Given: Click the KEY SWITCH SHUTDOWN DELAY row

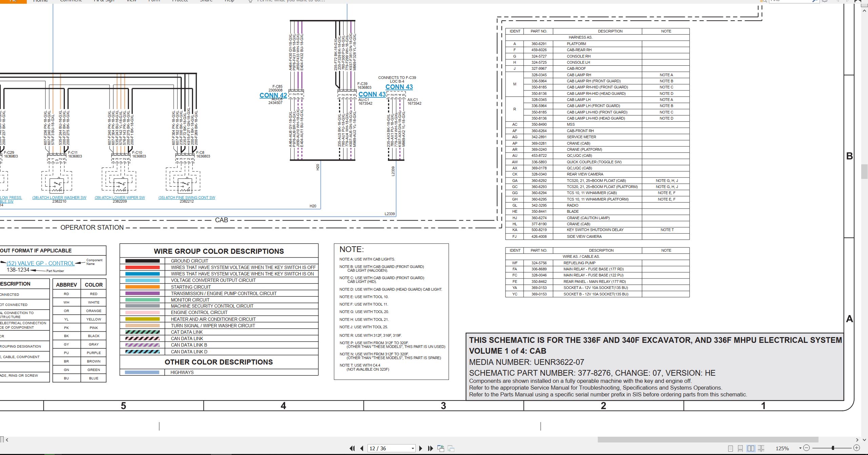Looking at the screenshot, I should [x=597, y=230].
